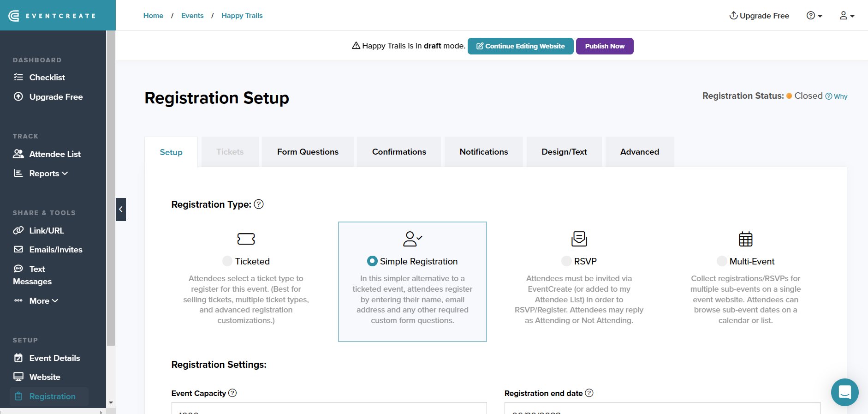
Task: Expand the More sidebar menu
Action: [43, 301]
